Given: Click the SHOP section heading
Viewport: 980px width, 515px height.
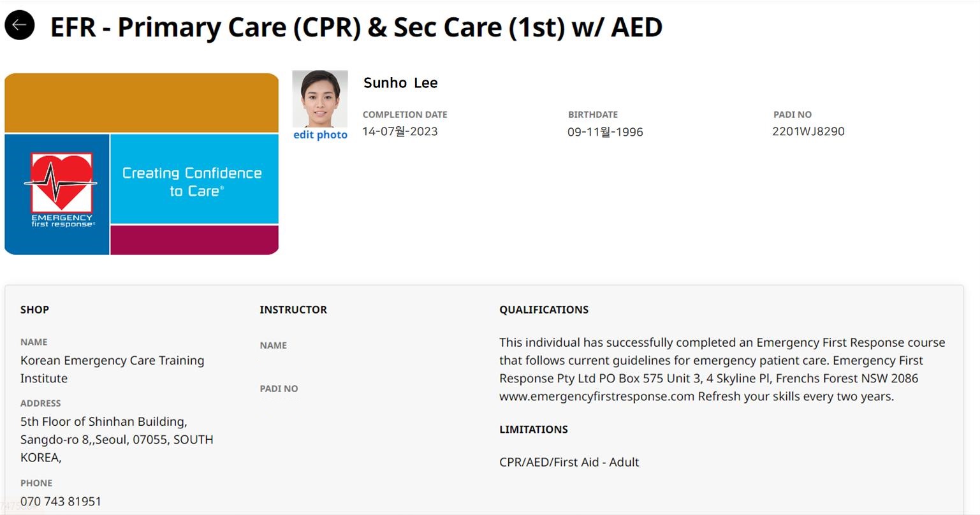Looking at the screenshot, I should pos(34,310).
